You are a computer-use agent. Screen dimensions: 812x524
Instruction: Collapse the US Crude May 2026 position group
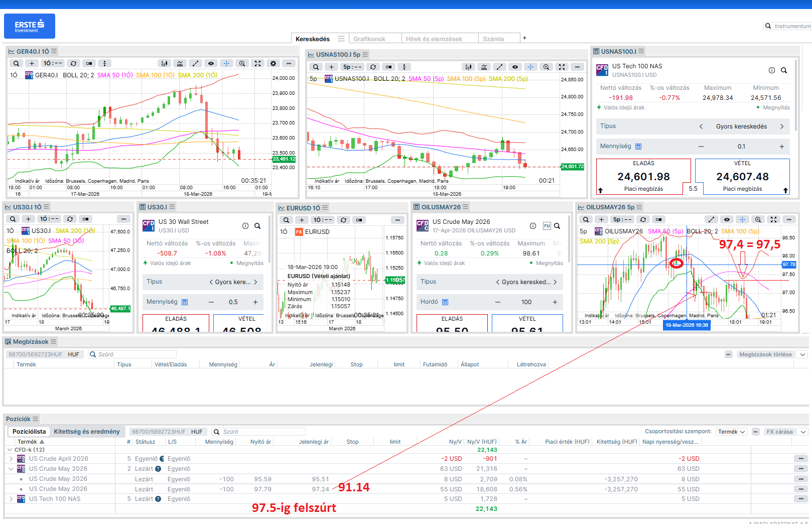[11, 469]
